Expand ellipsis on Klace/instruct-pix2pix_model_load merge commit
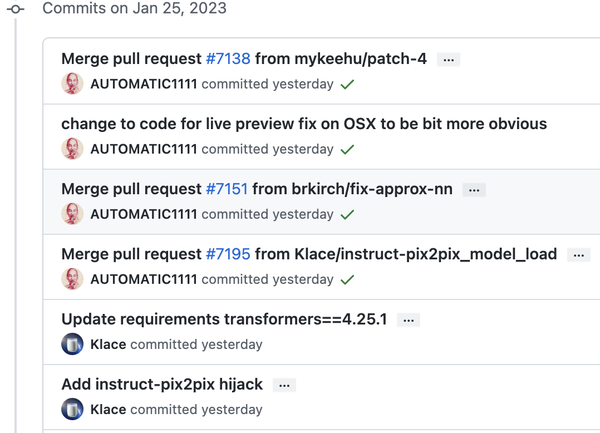Viewport: 600px width, 433px height. [578, 255]
